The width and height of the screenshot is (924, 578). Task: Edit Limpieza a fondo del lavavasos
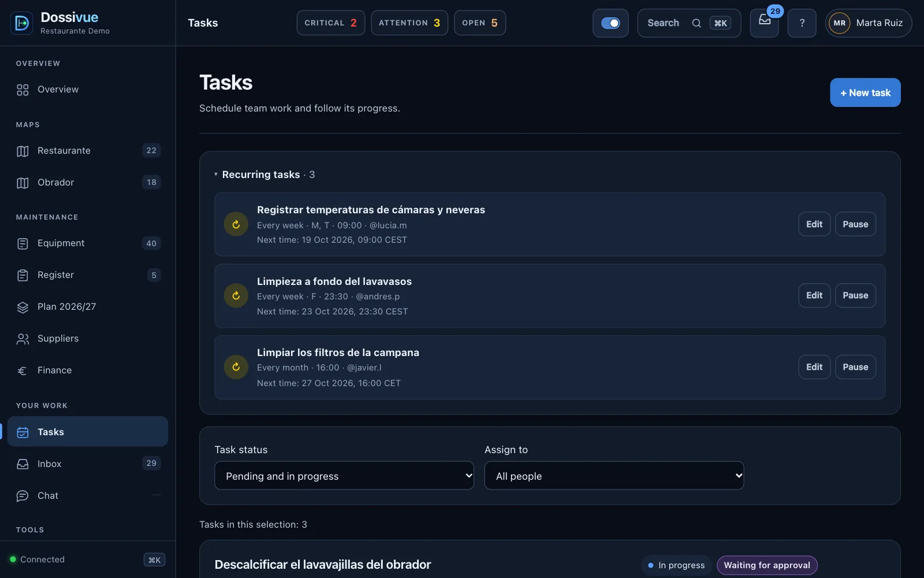pyautogui.click(x=814, y=295)
